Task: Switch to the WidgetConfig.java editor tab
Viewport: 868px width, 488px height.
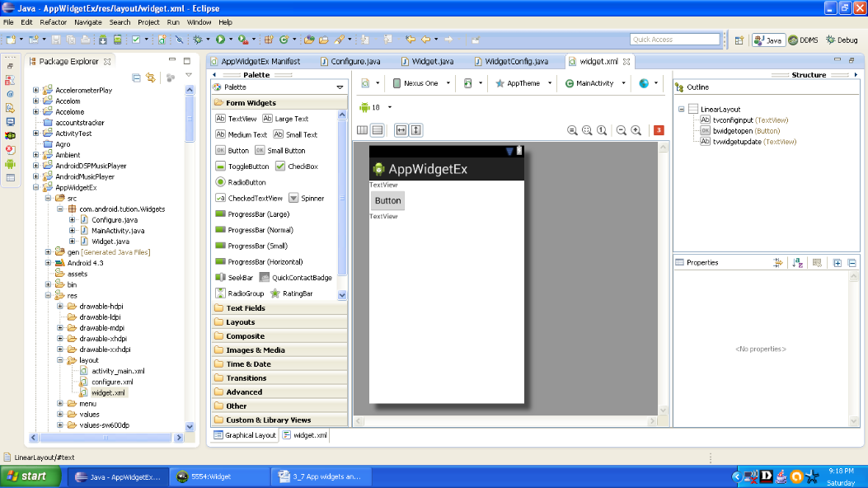Action: point(511,62)
